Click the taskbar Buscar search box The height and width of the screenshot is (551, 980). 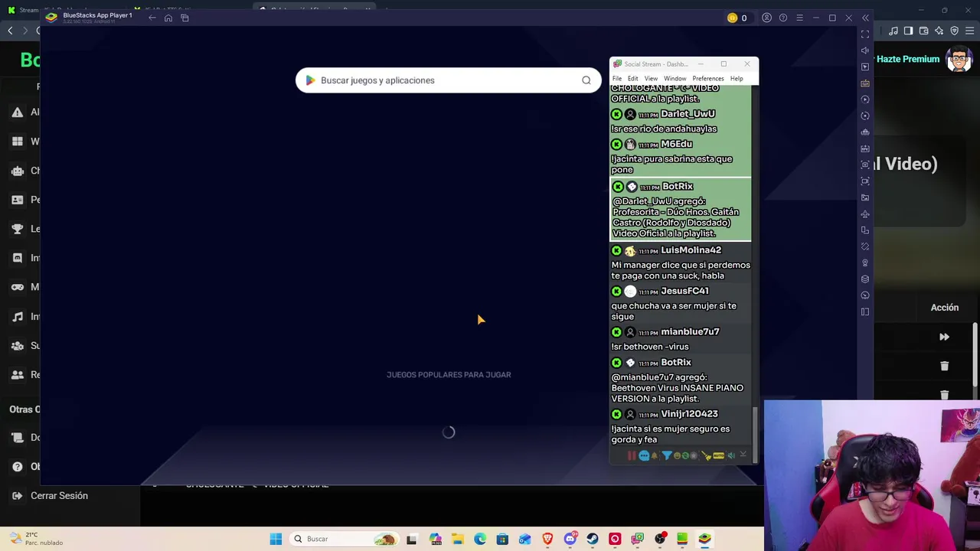tap(345, 539)
